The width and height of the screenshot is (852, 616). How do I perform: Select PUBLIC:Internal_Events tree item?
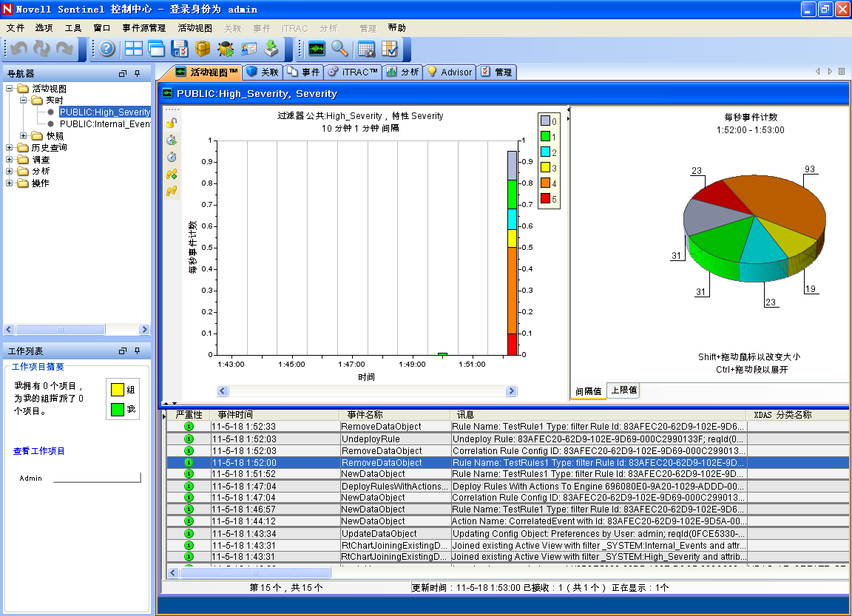pos(105,123)
